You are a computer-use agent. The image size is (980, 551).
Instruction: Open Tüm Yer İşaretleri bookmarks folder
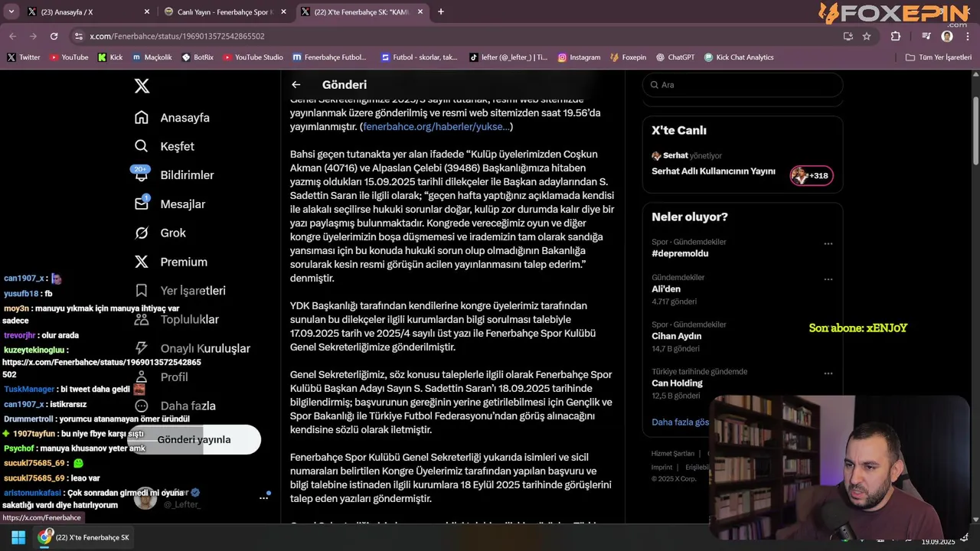coord(939,57)
